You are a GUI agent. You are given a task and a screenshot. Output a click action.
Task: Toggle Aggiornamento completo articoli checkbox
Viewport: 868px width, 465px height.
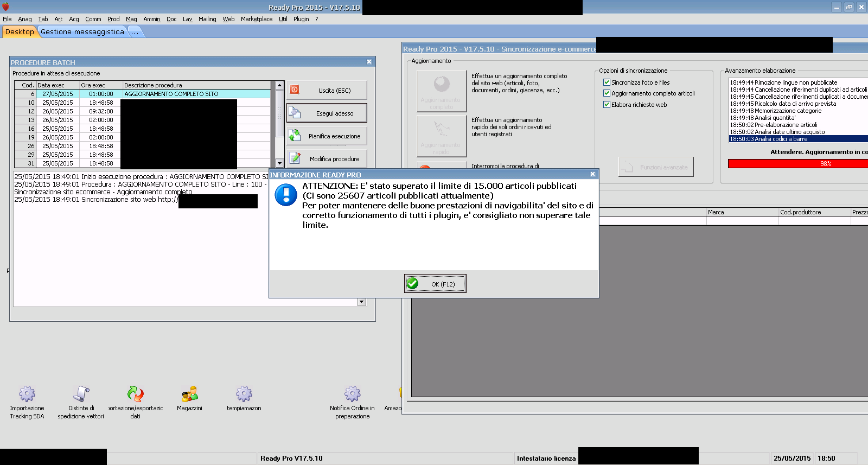pyautogui.click(x=607, y=93)
